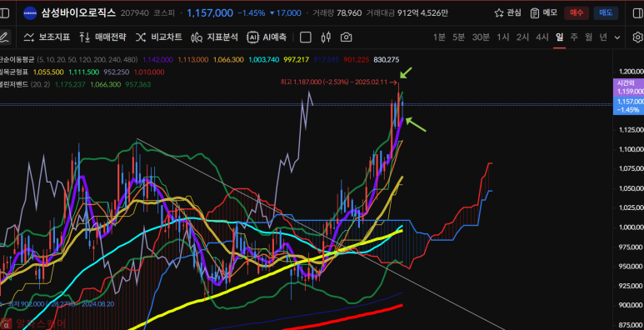
Task: Click the Samsung logo next to the stock name
Action: (x=29, y=13)
